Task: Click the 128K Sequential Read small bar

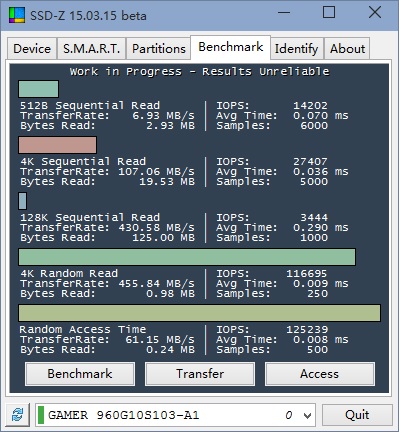Action: click(23, 201)
